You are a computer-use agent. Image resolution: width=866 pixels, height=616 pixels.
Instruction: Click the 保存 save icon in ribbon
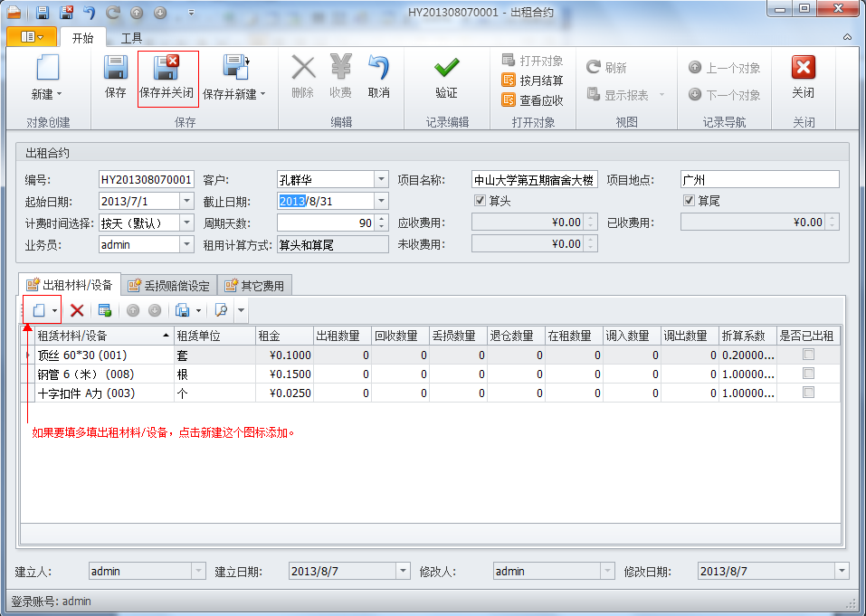116,68
